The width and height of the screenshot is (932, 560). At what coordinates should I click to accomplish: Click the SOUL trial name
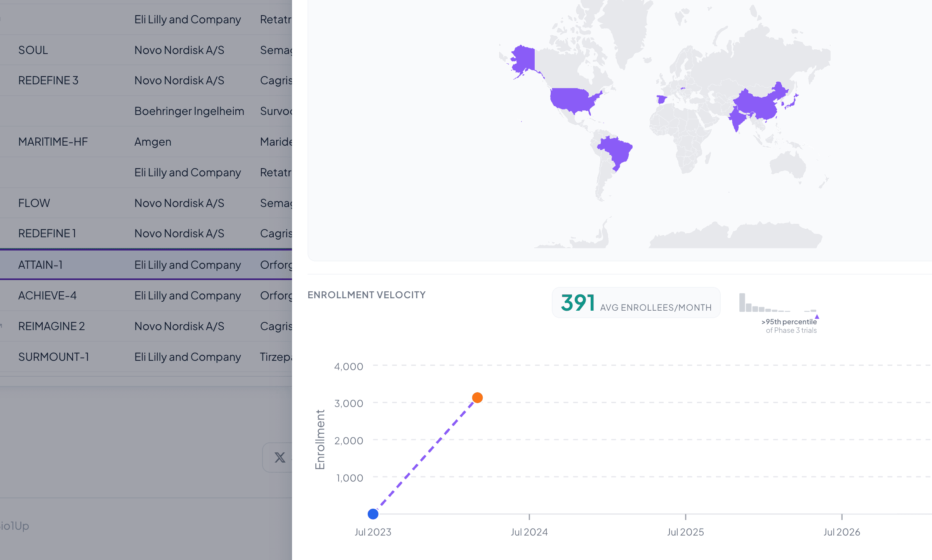(33, 50)
